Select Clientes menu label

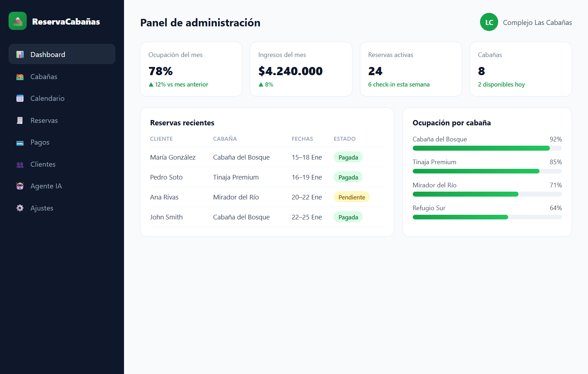pos(43,164)
